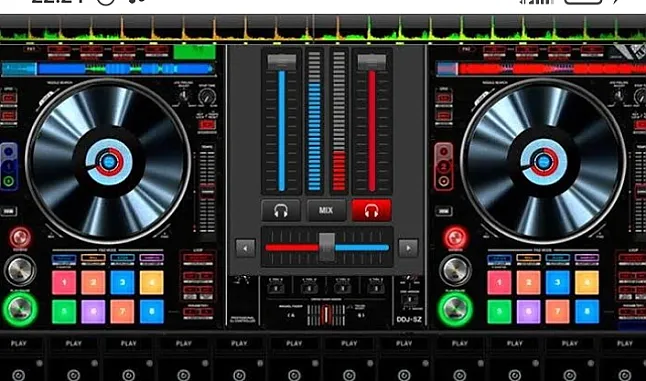Tap the silver cue knob on the left deck
The height and width of the screenshot is (381, 646).
pos(20,270)
